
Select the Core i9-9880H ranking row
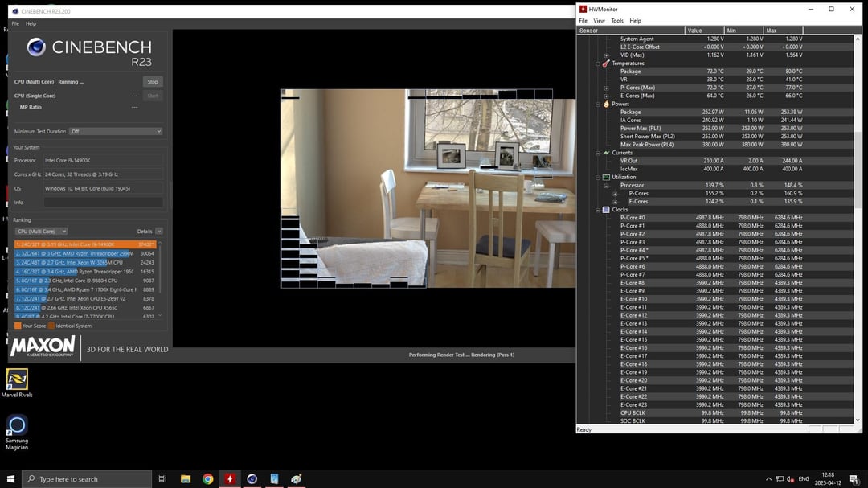pos(85,281)
